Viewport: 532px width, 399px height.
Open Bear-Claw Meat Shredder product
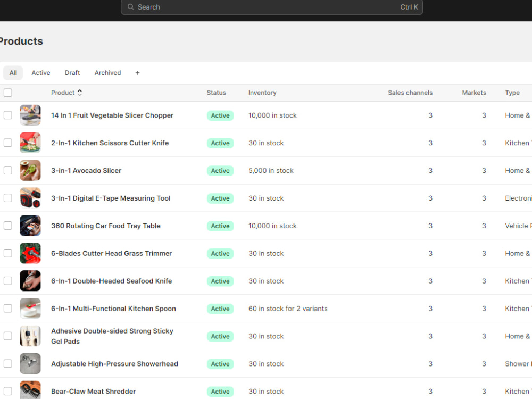[x=93, y=391]
